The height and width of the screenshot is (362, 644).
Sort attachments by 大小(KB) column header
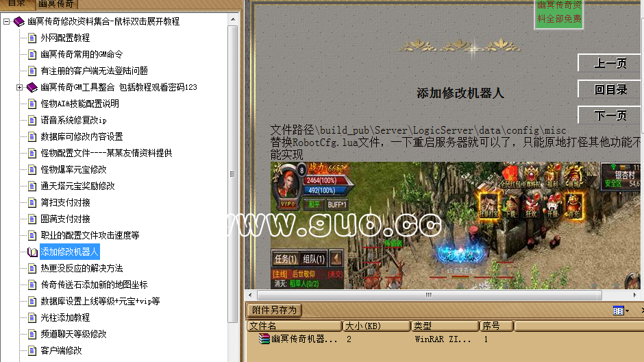click(x=377, y=326)
